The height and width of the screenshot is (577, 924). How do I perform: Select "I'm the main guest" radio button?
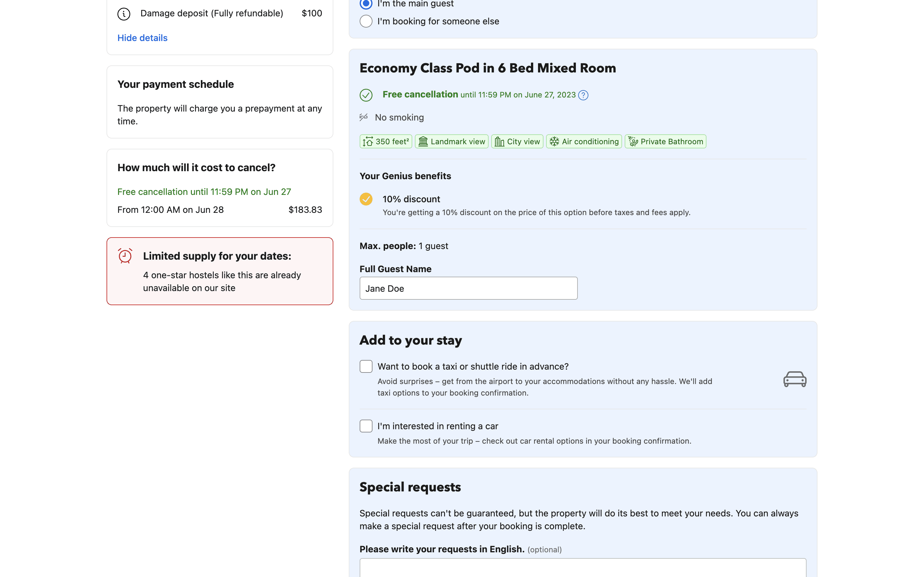point(366,4)
